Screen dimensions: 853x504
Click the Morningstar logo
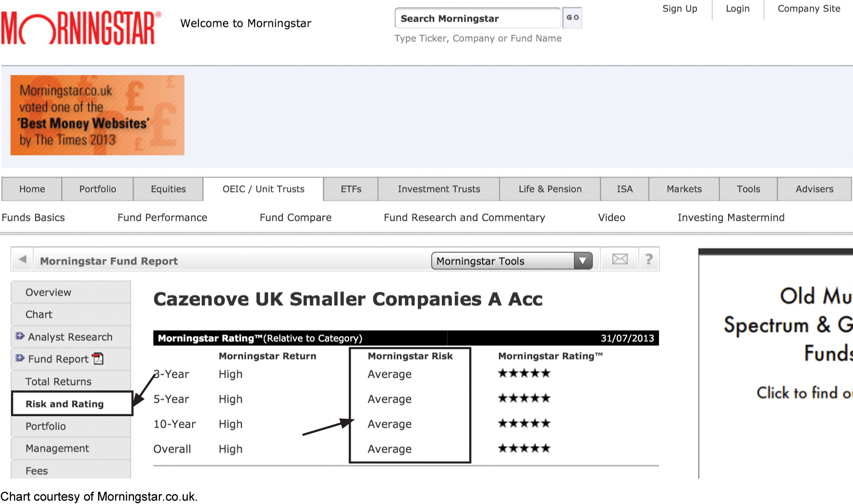[x=81, y=28]
